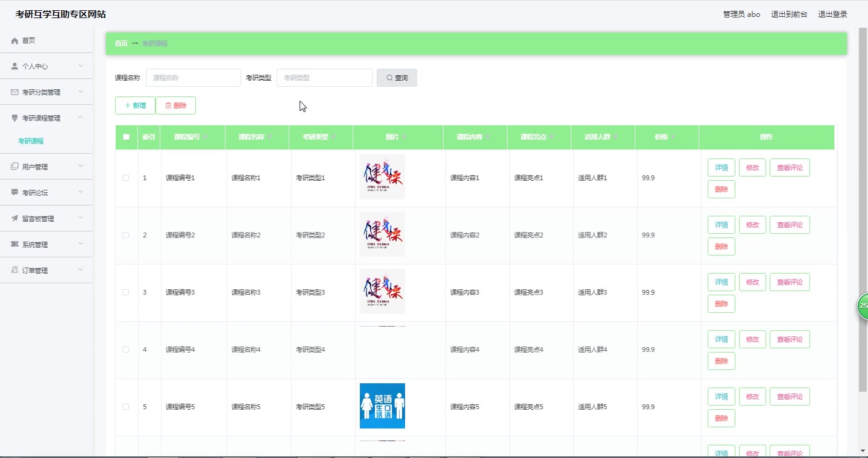Open 详情 for row 课程名称4
This screenshot has height=458, width=868.
point(722,339)
